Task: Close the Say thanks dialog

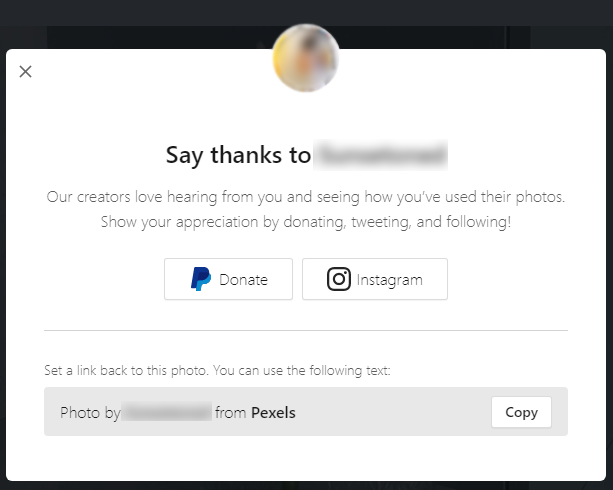Action: (x=26, y=71)
